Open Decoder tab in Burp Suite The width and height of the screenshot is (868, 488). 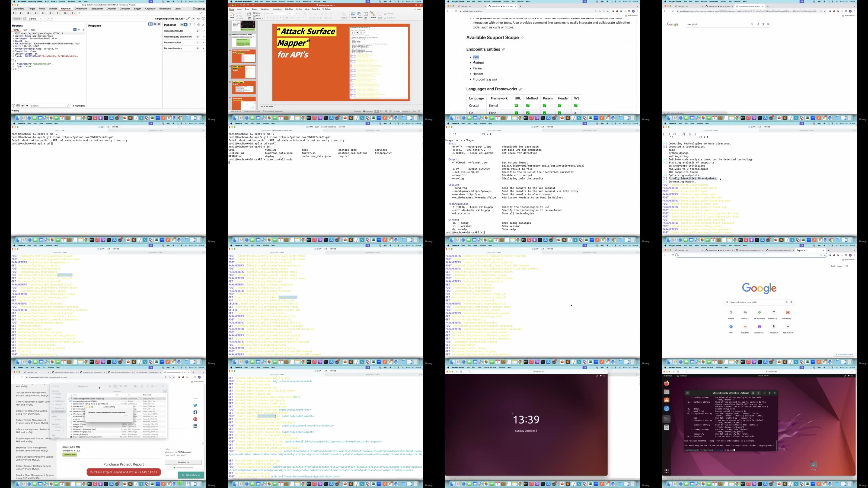[x=111, y=9]
